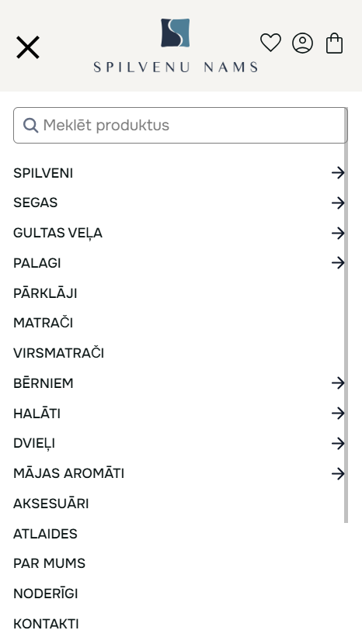Expand the DVIEĻI submenu arrow
Image resolution: width=362 pixels, height=644 pixels.
coord(338,443)
